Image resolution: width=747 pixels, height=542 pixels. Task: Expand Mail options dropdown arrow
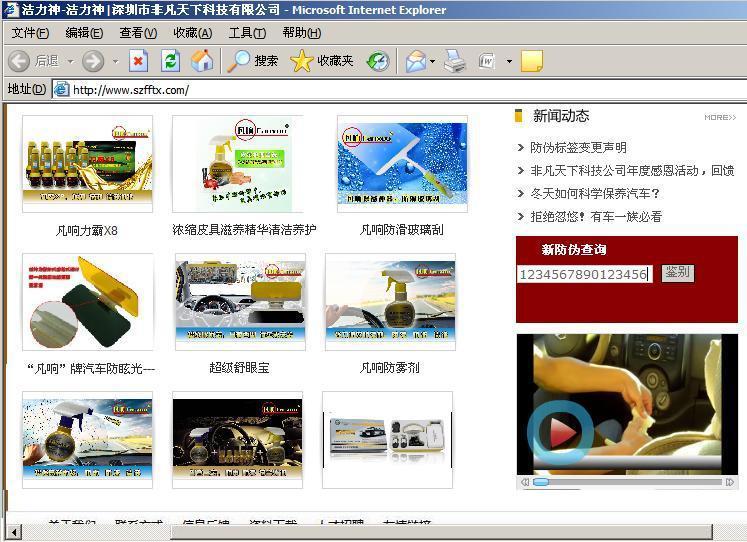click(432, 61)
